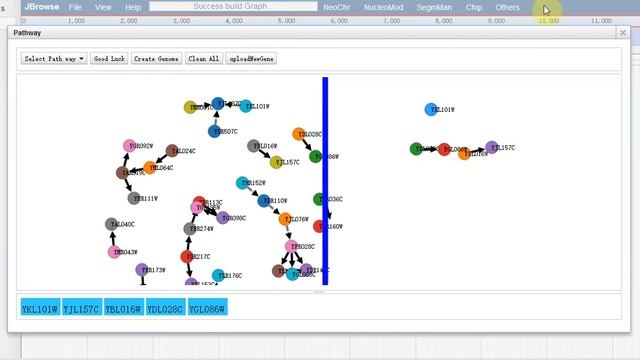This screenshot has width=640, height=360.
Task: Click the Good Luck button
Action: (109, 59)
